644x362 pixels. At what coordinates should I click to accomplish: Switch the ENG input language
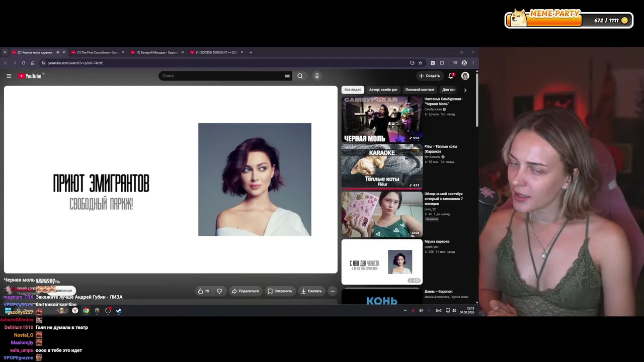[x=438, y=311]
